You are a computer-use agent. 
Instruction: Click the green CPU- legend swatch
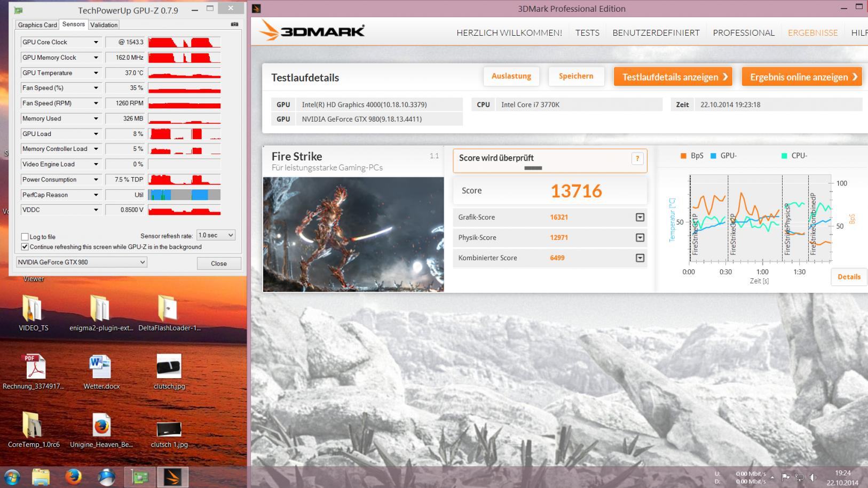pyautogui.click(x=784, y=156)
